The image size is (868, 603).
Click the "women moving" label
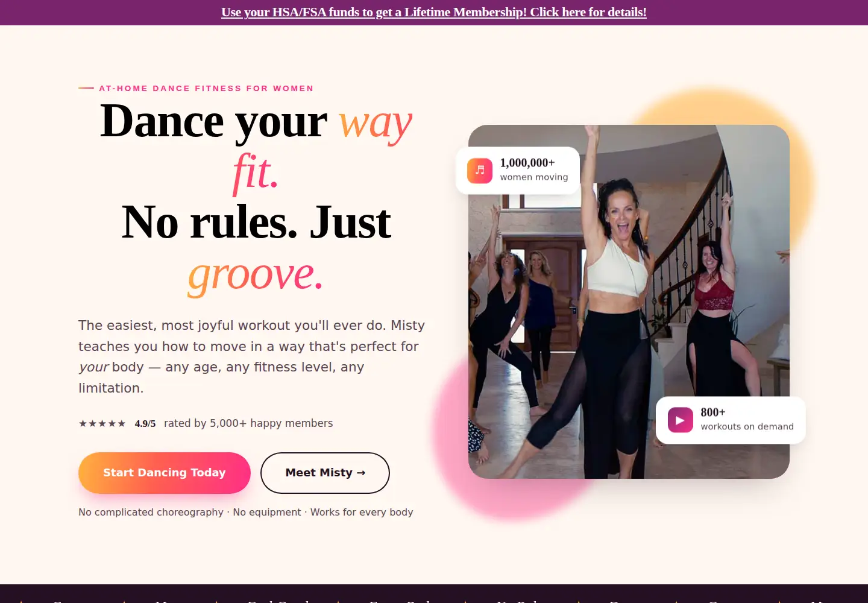pyautogui.click(x=534, y=177)
